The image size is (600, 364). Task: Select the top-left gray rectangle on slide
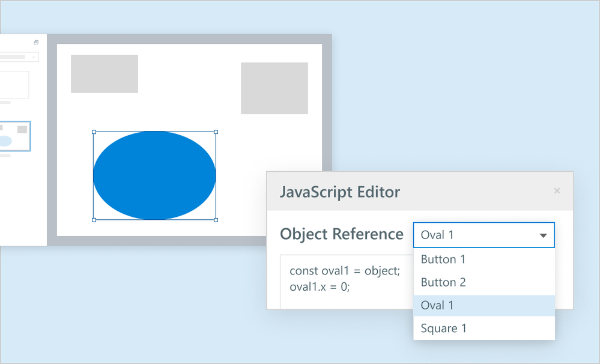[x=105, y=74]
